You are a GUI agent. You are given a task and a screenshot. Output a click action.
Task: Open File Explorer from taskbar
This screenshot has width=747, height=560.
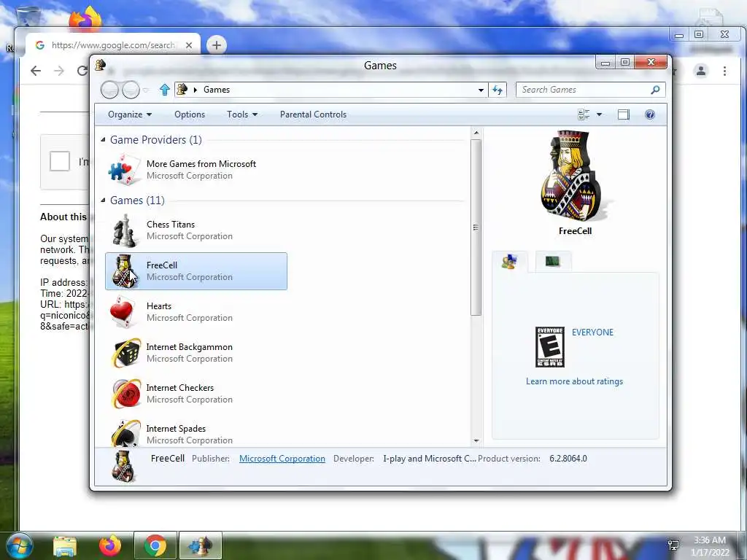[65, 546]
